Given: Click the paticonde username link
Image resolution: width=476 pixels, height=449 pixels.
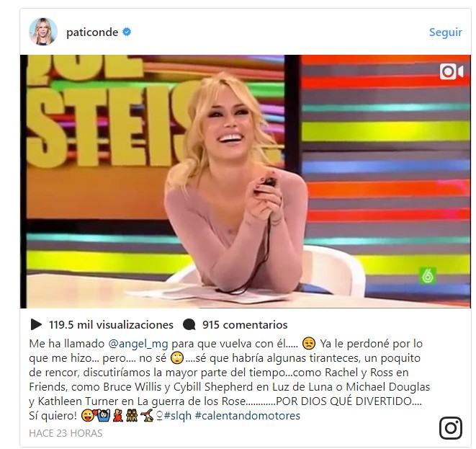Looking at the screenshot, I should point(92,32).
